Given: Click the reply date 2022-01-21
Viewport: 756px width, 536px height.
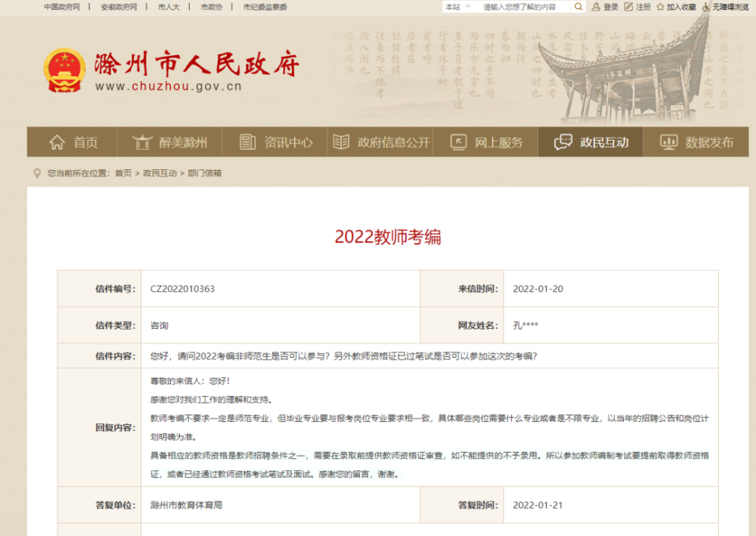Looking at the screenshot, I should pyautogui.click(x=538, y=505).
